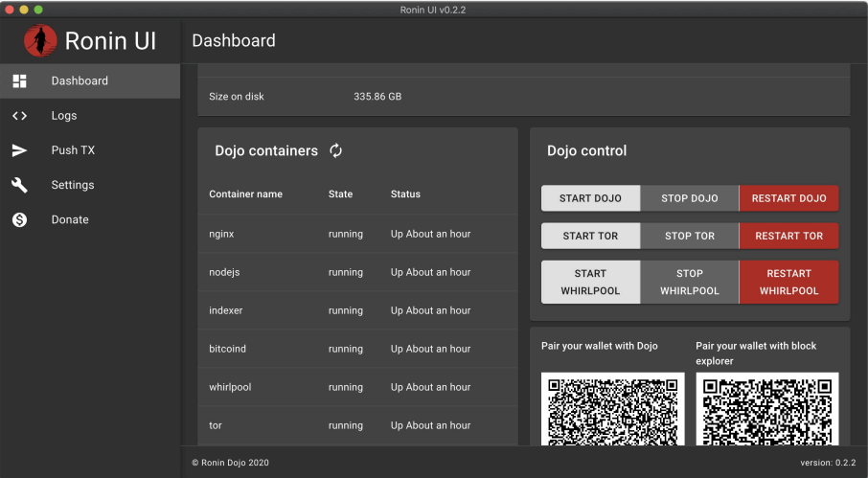Go to the Settings page

pyautogui.click(x=73, y=185)
